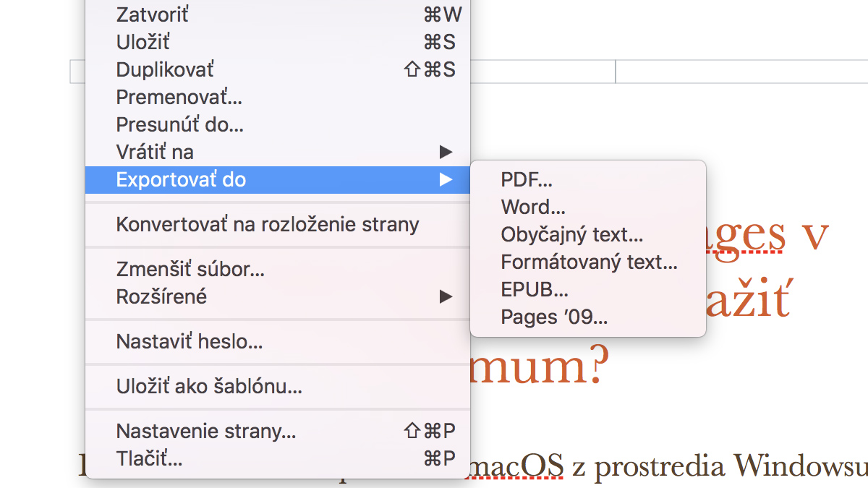Choose Word… export option
868x488 pixels.
pos(588,207)
